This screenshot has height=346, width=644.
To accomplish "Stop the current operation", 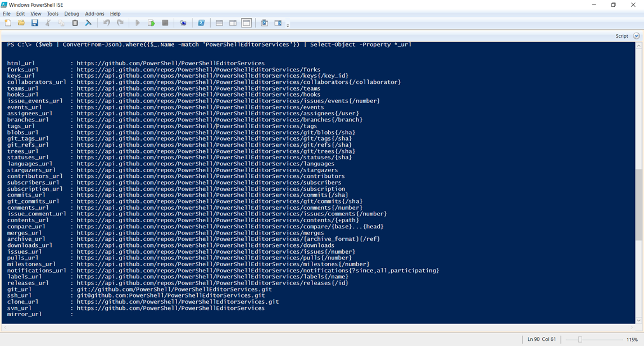I will pyautogui.click(x=165, y=23).
